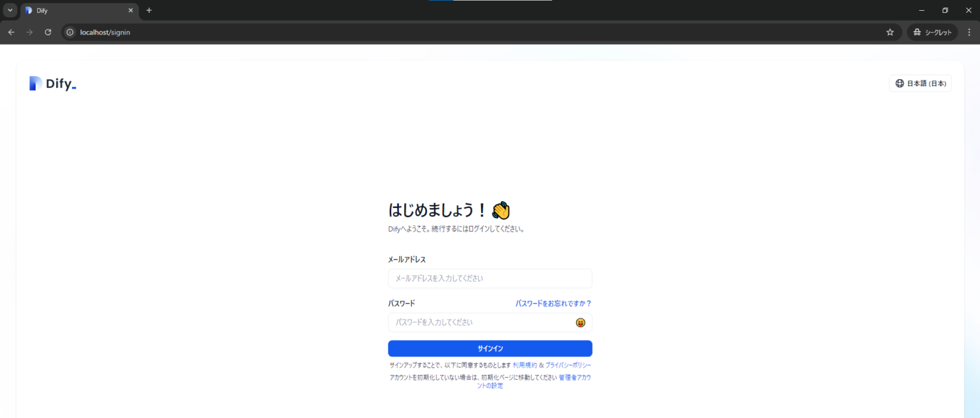Open the tab search chevron
980x418 pixels.
point(10,10)
